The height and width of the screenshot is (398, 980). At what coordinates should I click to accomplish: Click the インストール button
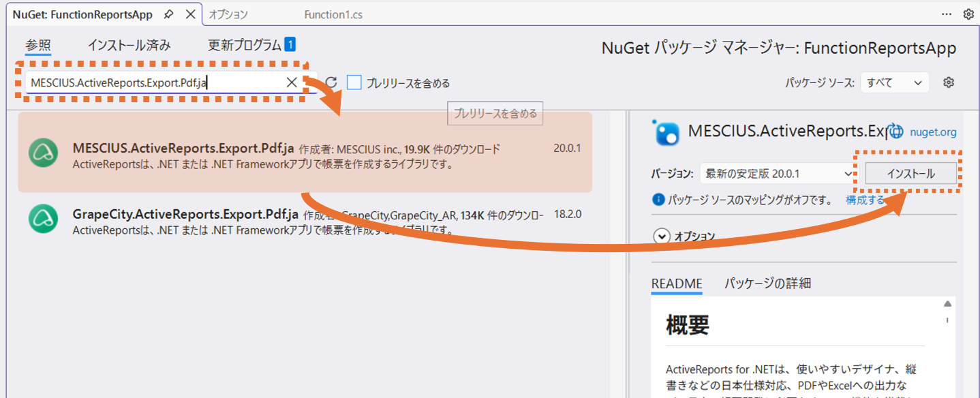click(911, 174)
